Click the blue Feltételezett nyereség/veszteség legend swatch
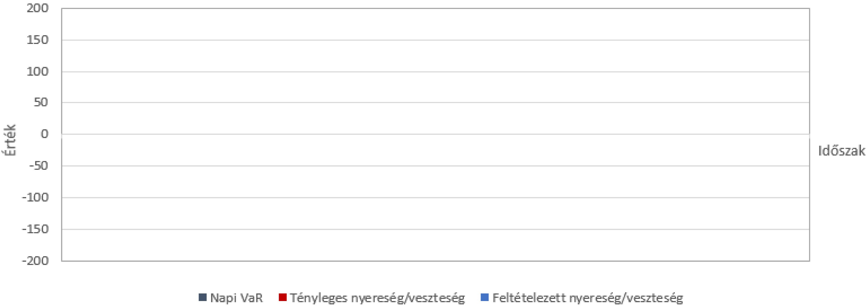Screen dimensions: 868x307 tap(485, 297)
